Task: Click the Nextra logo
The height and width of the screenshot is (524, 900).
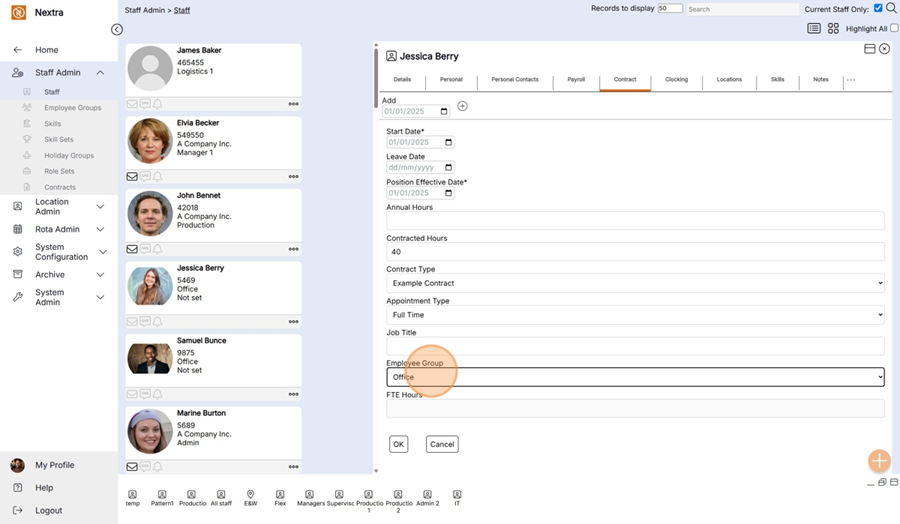Action: 18,12
